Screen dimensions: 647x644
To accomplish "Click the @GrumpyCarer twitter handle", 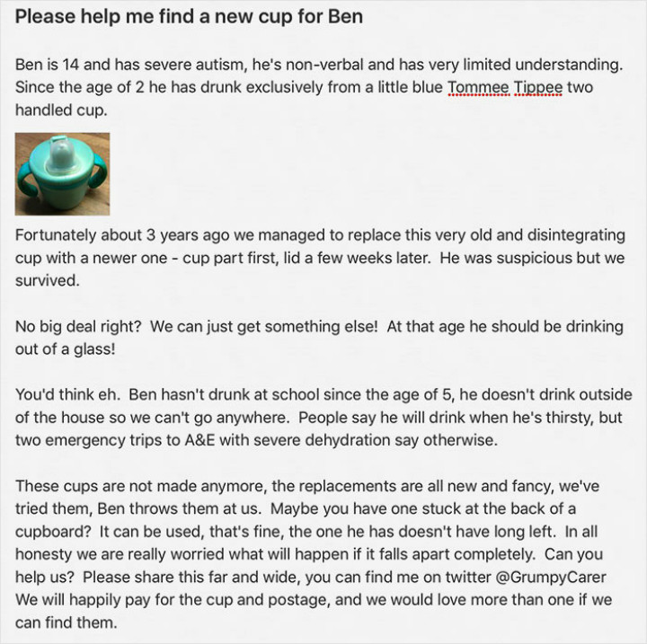I will click(550, 577).
